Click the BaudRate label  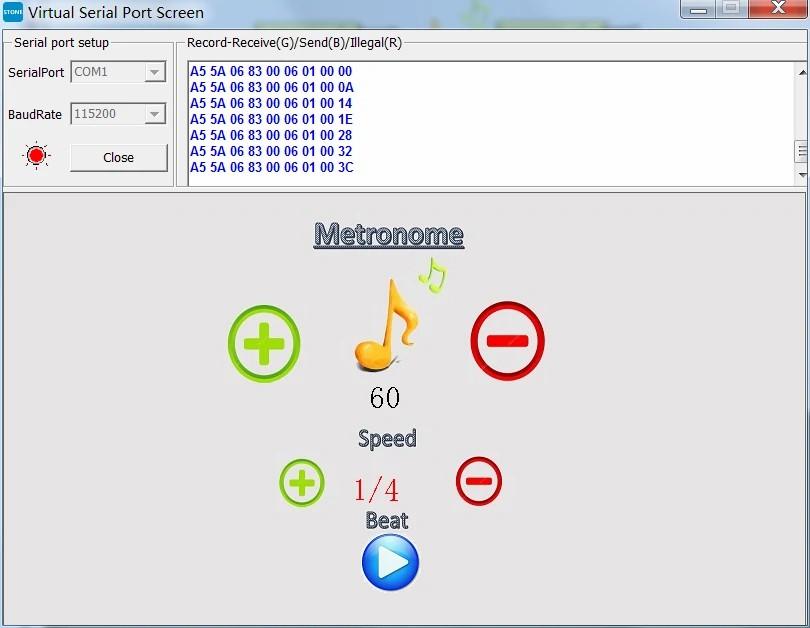[35, 114]
